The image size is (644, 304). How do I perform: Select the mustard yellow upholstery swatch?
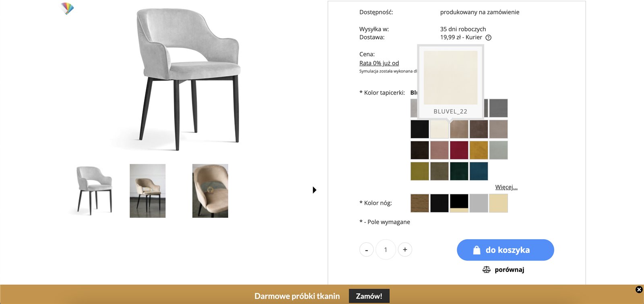479,150
